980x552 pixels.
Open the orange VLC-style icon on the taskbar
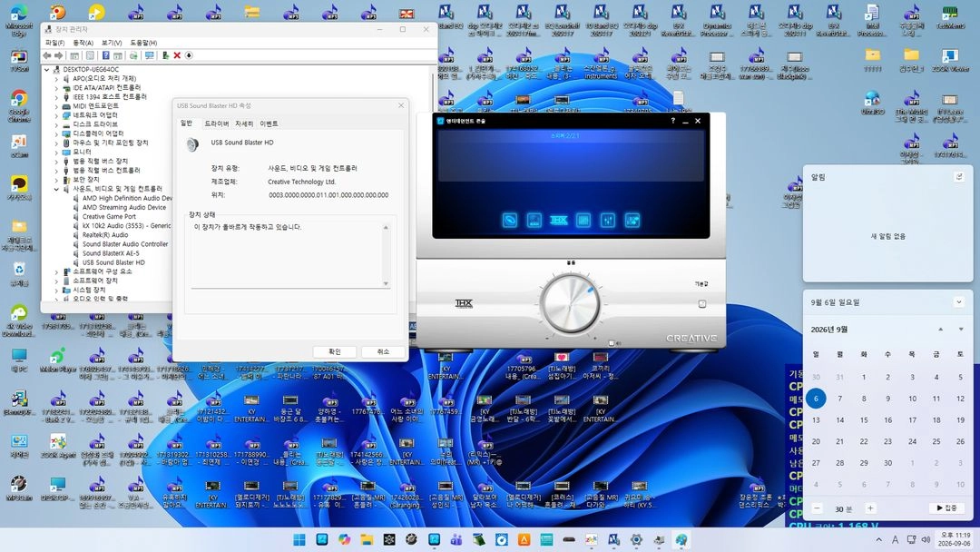[x=524, y=539]
